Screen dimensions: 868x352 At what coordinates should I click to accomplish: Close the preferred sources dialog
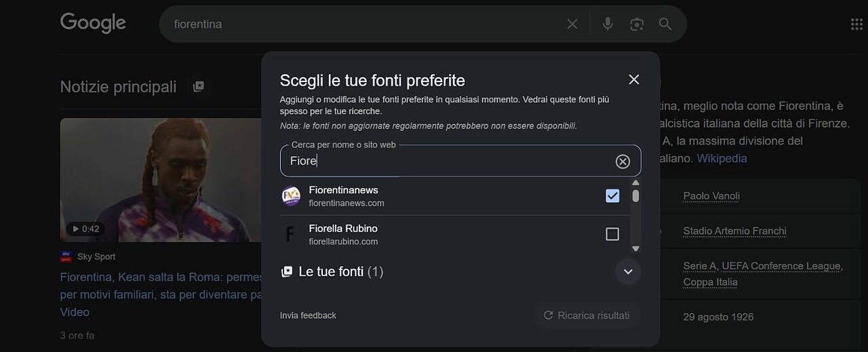[634, 79]
